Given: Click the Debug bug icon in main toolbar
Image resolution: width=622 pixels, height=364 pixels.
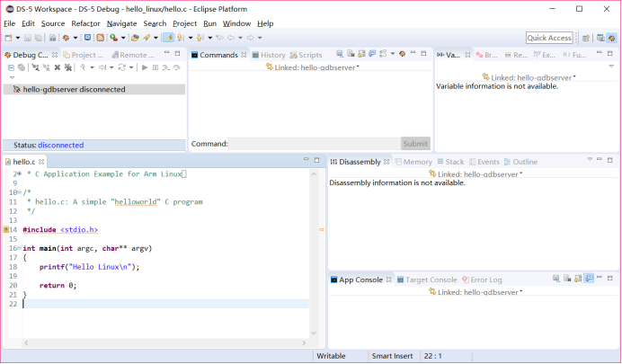Looking at the screenshot, I should (66, 38).
